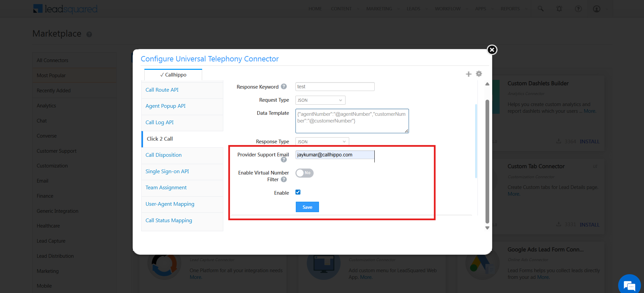Click the dialog vertical scrollbar thumb

tap(487, 161)
